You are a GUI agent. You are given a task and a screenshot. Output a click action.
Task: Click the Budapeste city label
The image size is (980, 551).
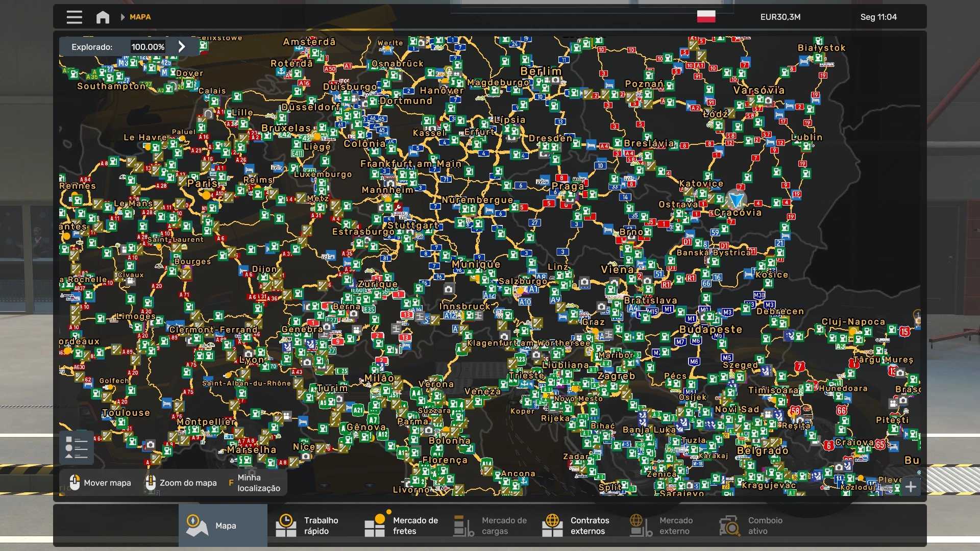coord(710,330)
